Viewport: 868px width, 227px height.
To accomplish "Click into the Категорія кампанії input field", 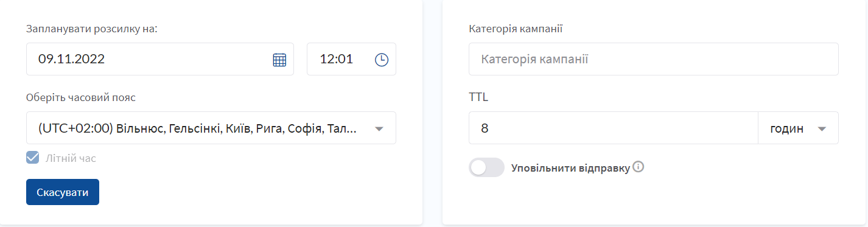I will click(x=654, y=59).
